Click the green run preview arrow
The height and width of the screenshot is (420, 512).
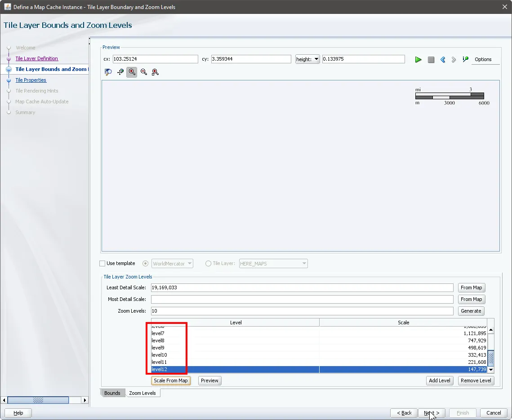pyautogui.click(x=418, y=59)
